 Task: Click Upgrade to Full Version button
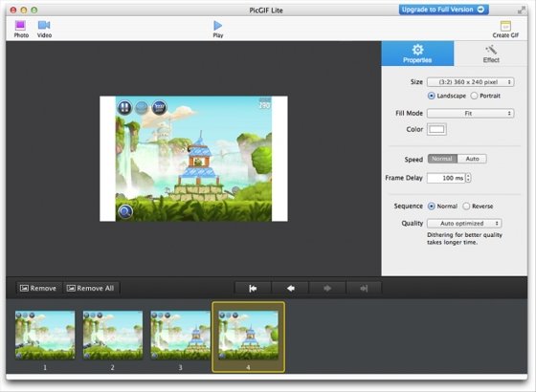pyautogui.click(x=443, y=10)
